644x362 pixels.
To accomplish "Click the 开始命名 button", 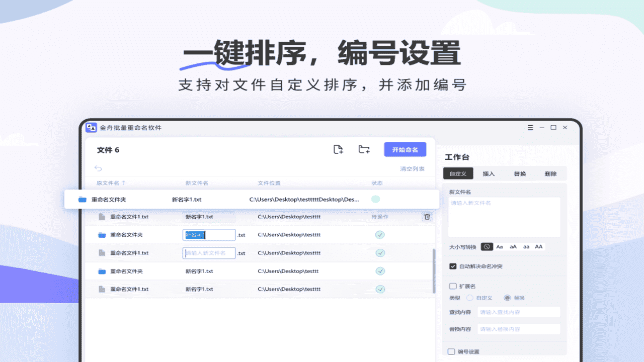I will pyautogui.click(x=405, y=149).
